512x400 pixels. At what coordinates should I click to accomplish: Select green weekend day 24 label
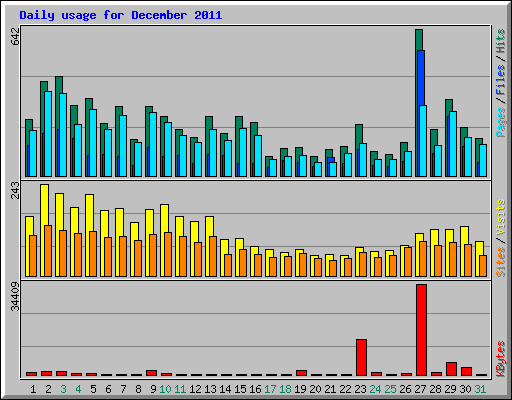point(375,389)
